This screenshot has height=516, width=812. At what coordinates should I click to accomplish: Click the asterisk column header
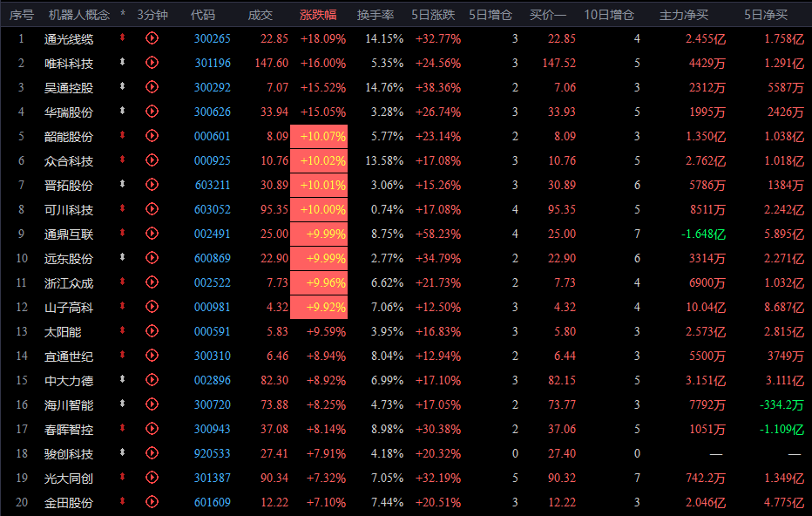[x=123, y=14]
